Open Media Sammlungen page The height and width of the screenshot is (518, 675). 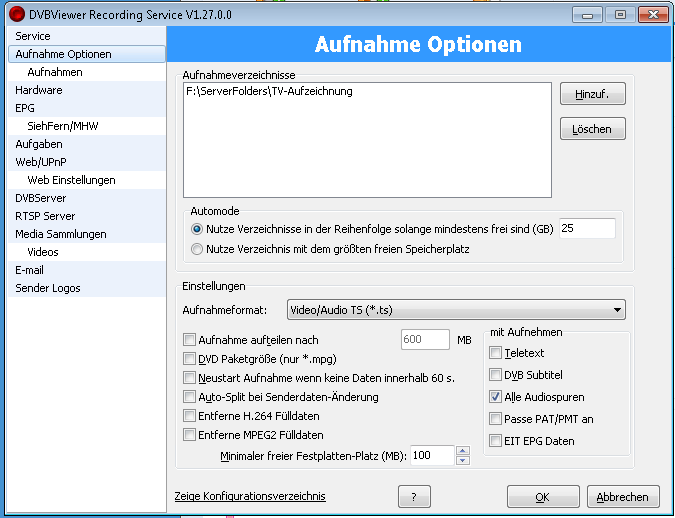[x=87, y=234]
